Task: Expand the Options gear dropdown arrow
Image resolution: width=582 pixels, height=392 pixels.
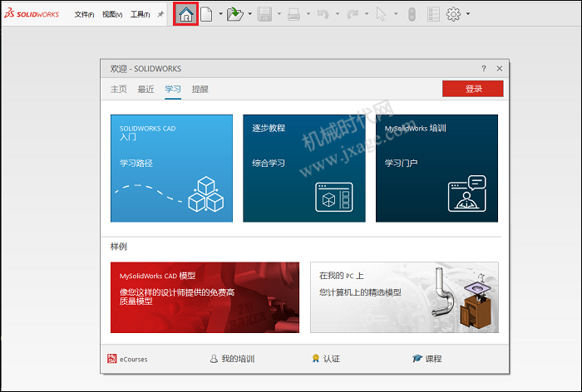Action: [x=468, y=14]
